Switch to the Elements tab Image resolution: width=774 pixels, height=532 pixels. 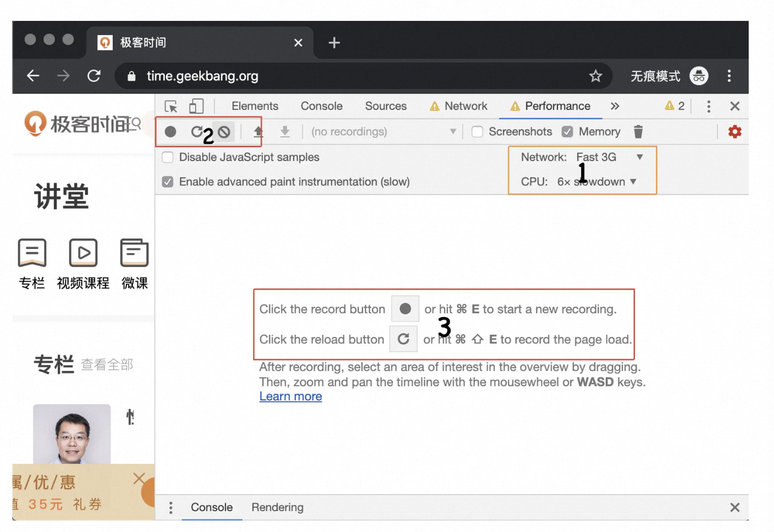pyautogui.click(x=255, y=106)
